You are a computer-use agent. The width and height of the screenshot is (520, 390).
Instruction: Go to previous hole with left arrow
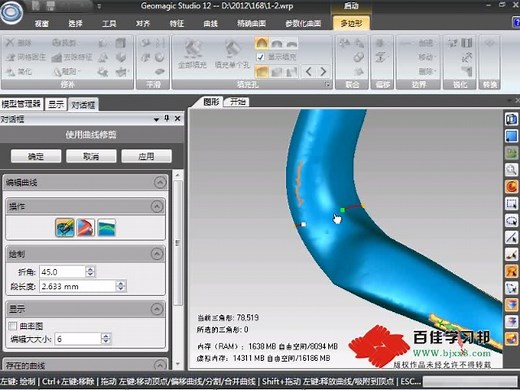(x=309, y=71)
